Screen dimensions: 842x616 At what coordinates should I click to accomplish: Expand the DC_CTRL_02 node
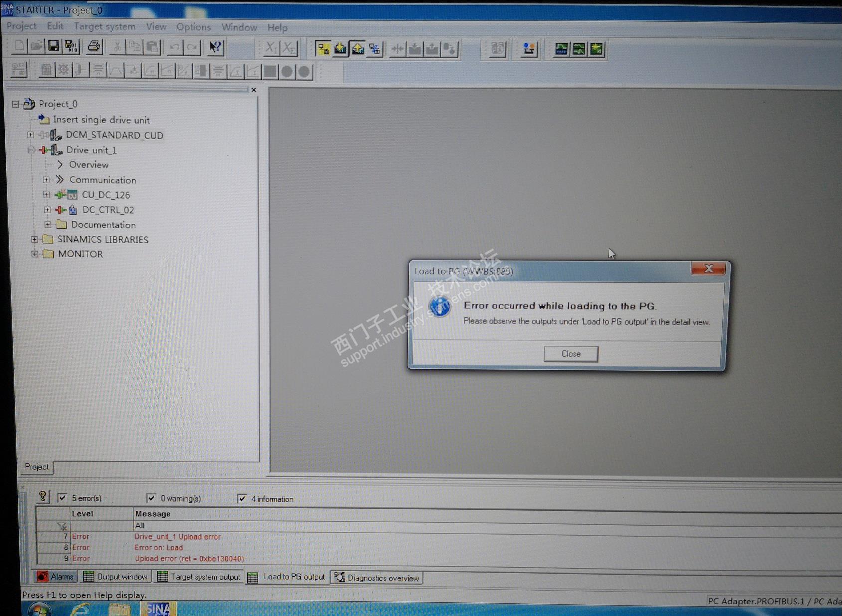click(x=47, y=209)
